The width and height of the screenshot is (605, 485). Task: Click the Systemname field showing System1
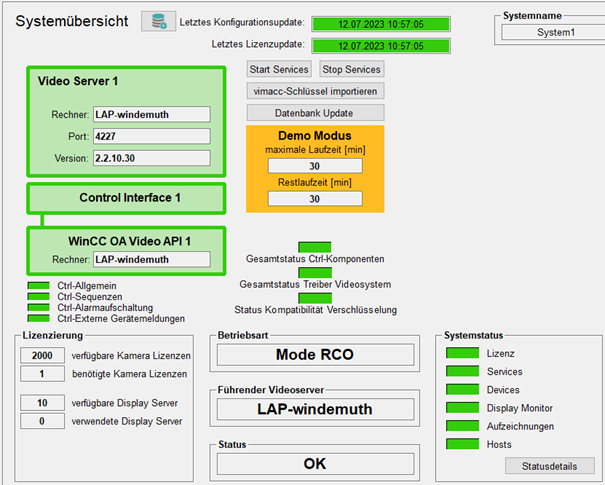pos(547,32)
